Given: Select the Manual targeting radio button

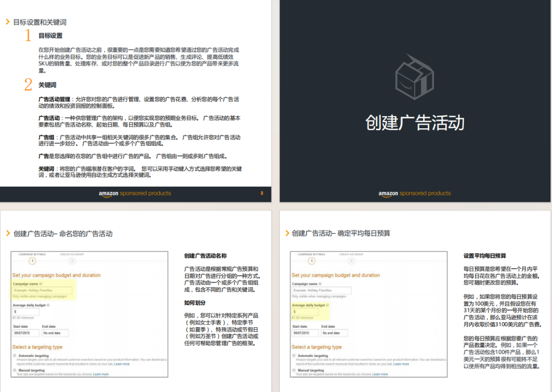Looking at the screenshot, I should tap(15, 370).
